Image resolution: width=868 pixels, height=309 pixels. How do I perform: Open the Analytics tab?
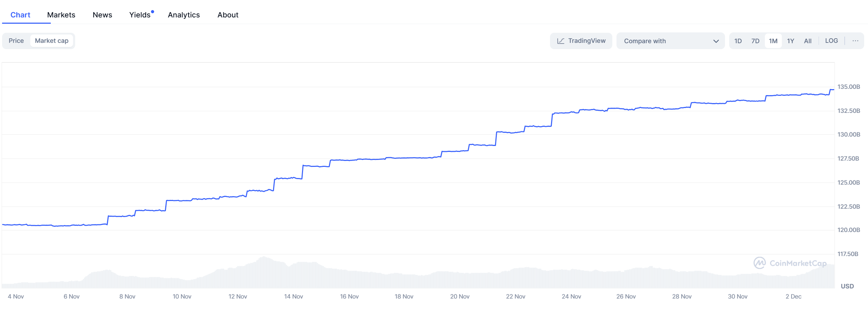(184, 15)
